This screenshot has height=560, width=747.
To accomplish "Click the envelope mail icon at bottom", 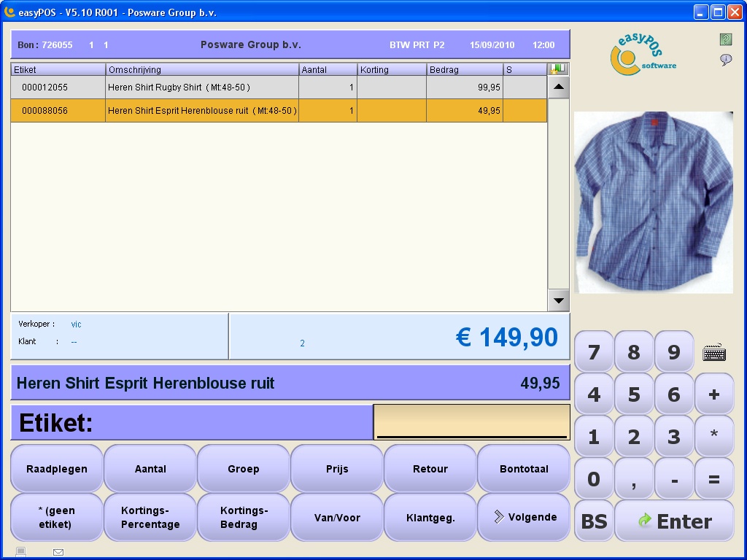I will 58,553.
